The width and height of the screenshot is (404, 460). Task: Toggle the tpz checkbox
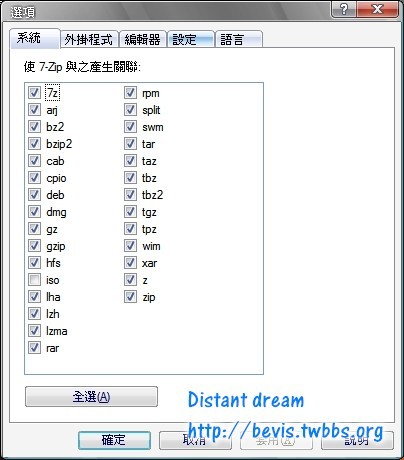pyautogui.click(x=130, y=229)
